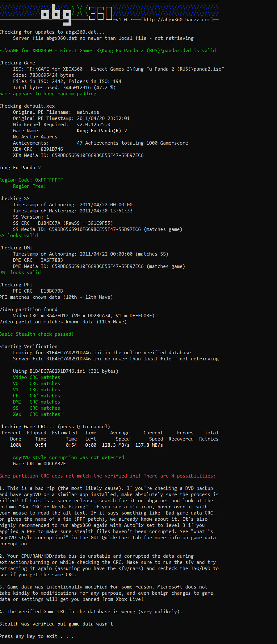Click 'PFI matches known data (10th - 12th Wave)'

click(56, 297)
